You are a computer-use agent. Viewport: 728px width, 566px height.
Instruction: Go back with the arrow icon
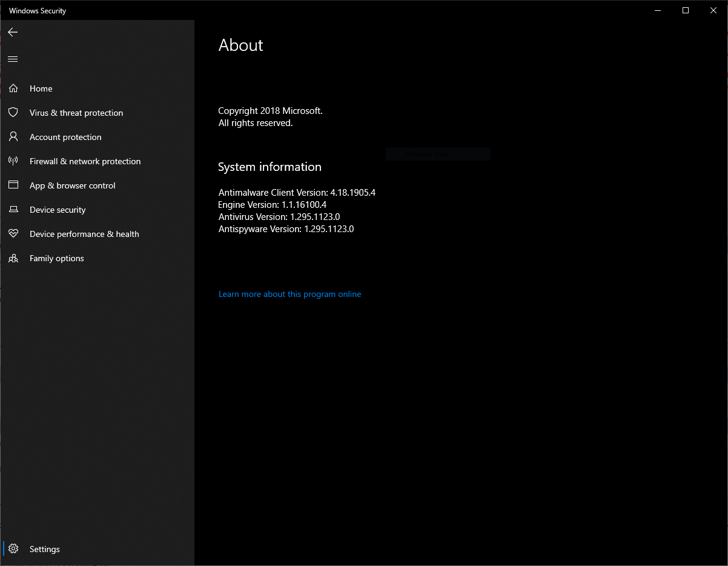coord(13,32)
